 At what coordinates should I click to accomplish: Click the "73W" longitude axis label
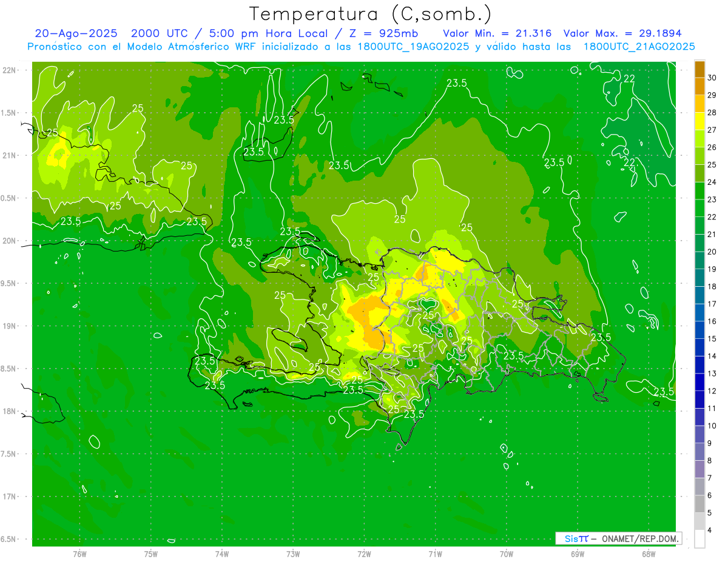tap(293, 554)
